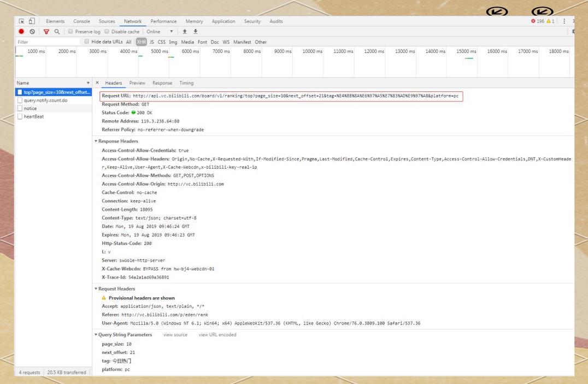Collapse the Response Headers section
The width and height of the screenshot is (588, 384).
pyautogui.click(x=96, y=141)
